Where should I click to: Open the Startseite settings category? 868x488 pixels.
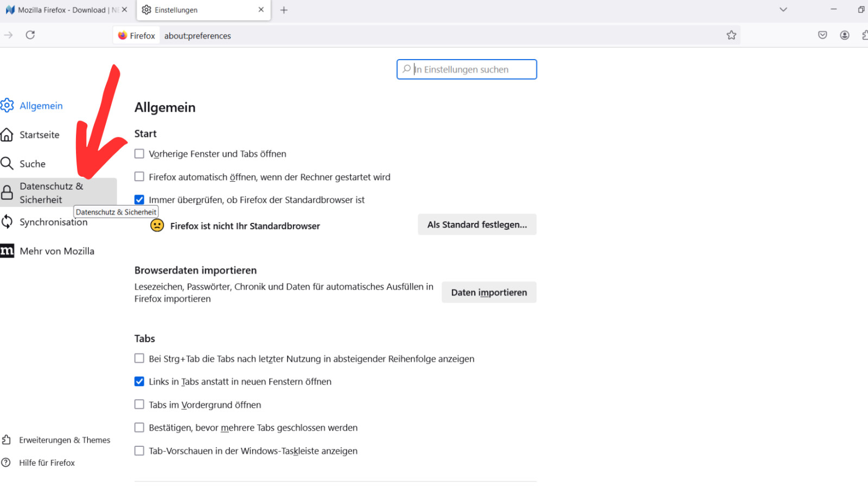[x=40, y=134]
